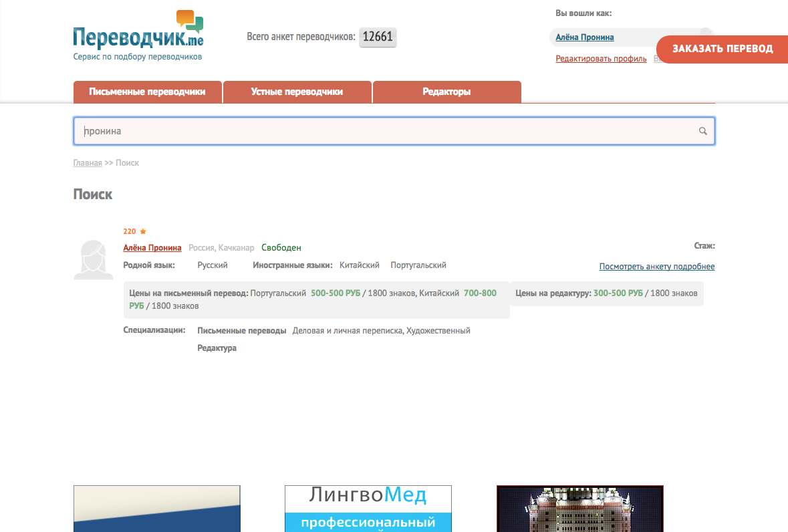Open the Письменные переводчики tab
788x532 pixels.
pos(147,92)
